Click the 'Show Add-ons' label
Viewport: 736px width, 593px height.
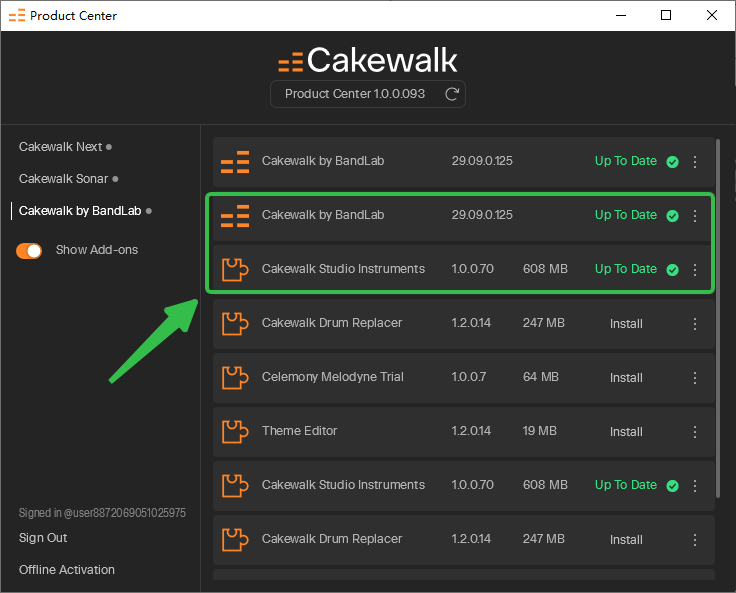pos(97,250)
